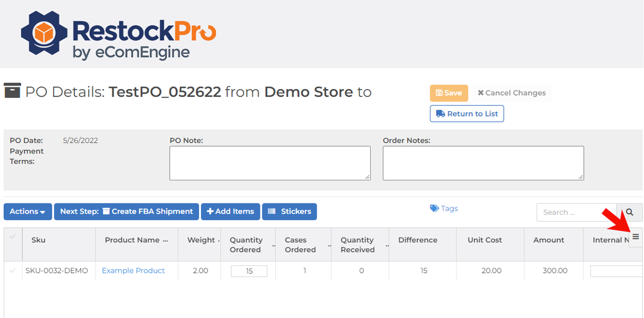Click the PO Details archive box icon

[x=12, y=91]
